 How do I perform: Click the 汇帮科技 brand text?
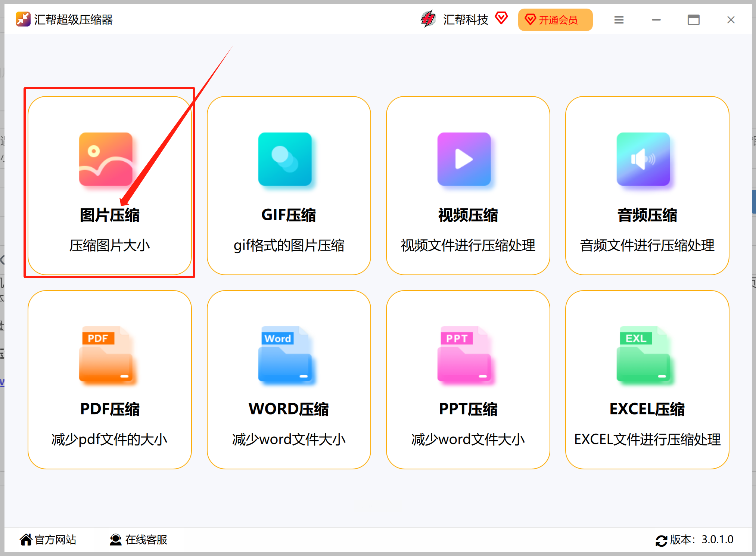tap(466, 19)
